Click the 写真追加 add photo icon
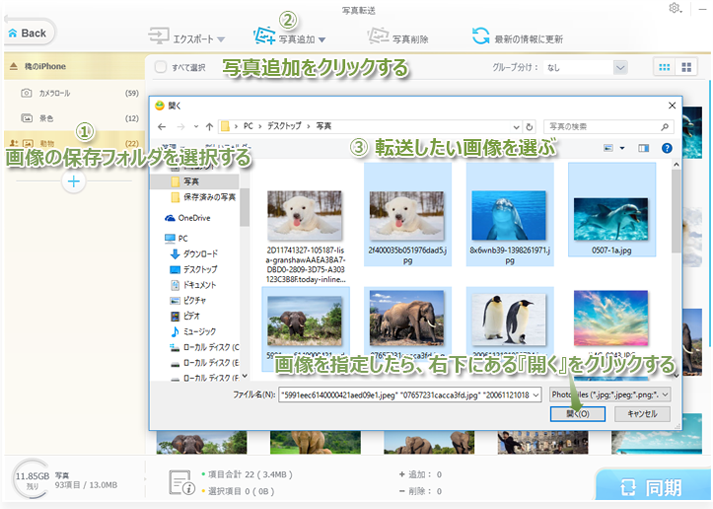This screenshot has height=509, width=713. (264, 36)
